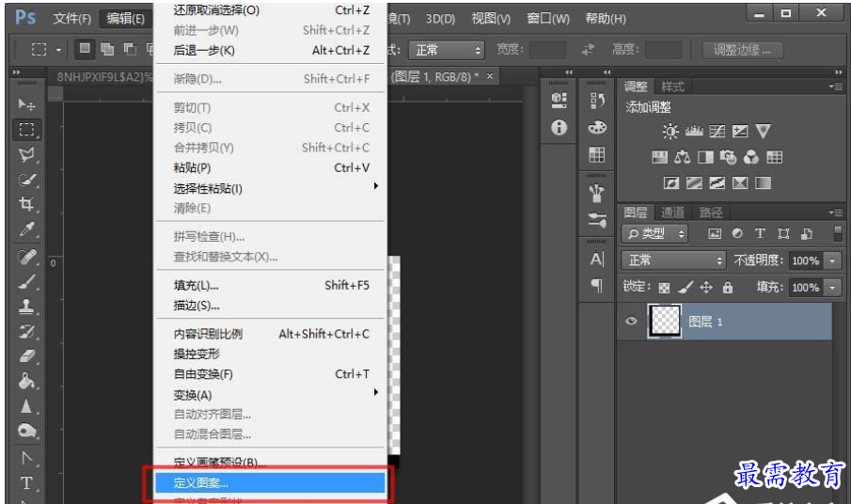This screenshot has height=504, width=851.
Task: Open the Adjustments panel flyout menu
Action: (836, 87)
